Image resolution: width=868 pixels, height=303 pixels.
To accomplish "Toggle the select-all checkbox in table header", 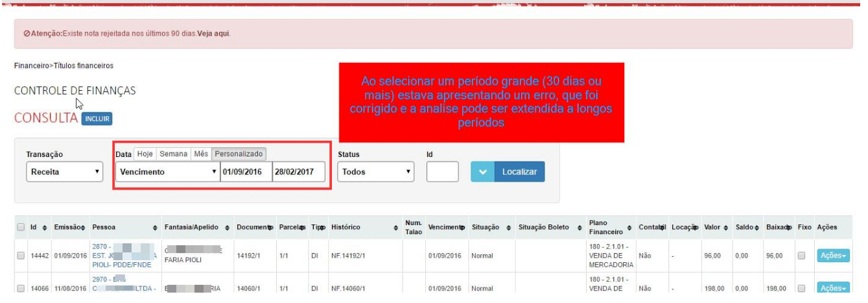I will tap(21, 227).
